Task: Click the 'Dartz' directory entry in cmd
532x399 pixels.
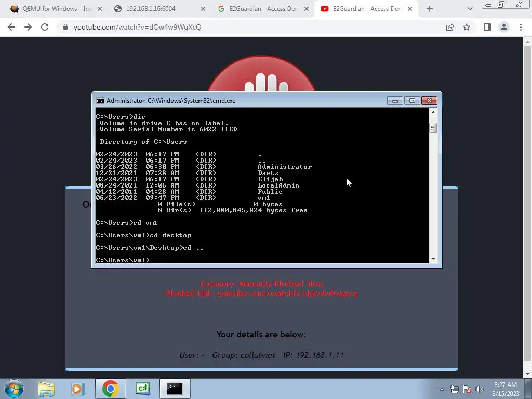Action: click(268, 173)
